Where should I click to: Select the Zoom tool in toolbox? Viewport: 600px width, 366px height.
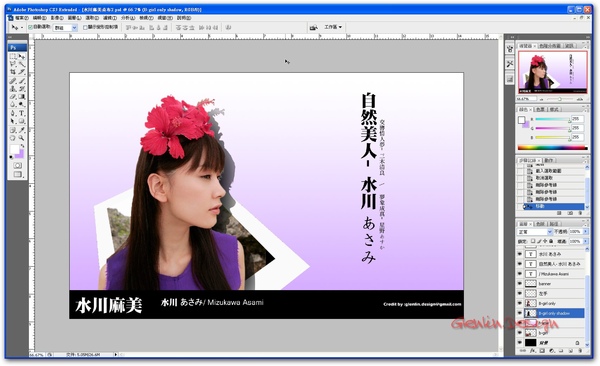pos(22,138)
